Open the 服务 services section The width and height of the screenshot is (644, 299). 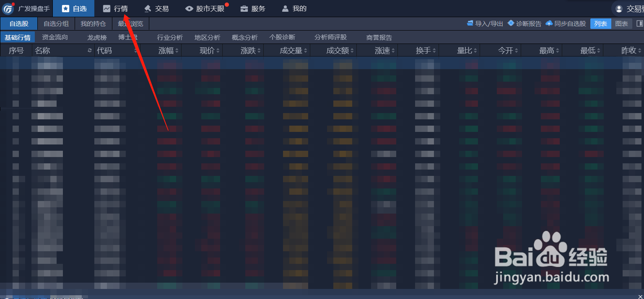pos(253,8)
